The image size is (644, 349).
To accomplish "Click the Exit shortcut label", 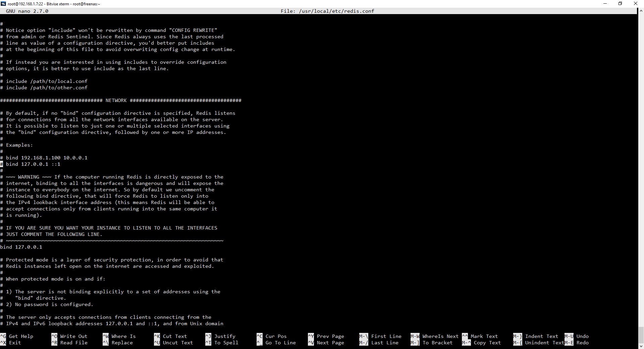I will coord(15,343).
